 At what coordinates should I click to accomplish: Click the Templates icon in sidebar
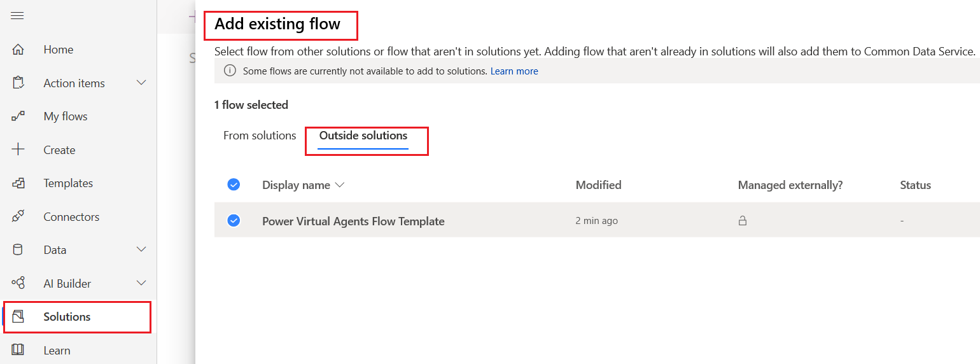click(18, 183)
